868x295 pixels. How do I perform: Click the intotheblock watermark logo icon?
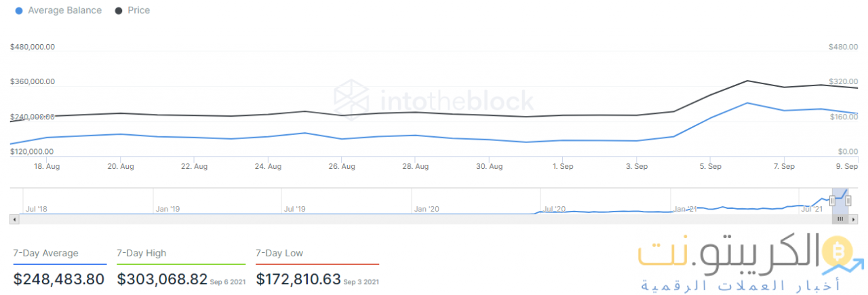point(350,100)
